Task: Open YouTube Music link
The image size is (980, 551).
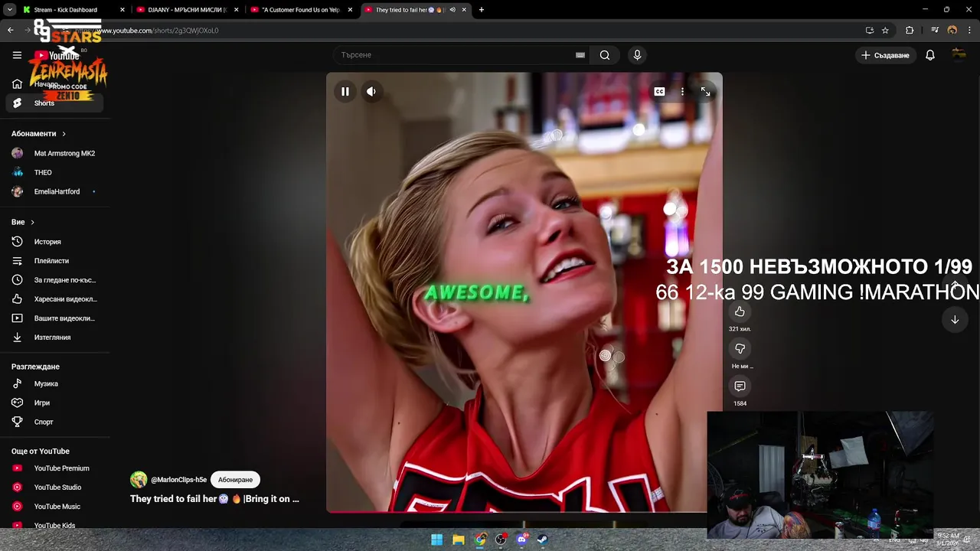Action: click(x=54, y=507)
